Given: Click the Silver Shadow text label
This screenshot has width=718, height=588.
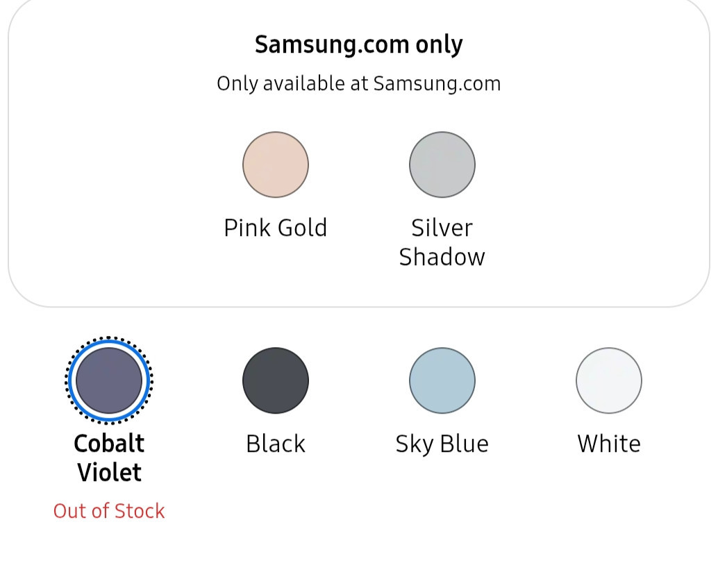Looking at the screenshot, I should point(442,242).
